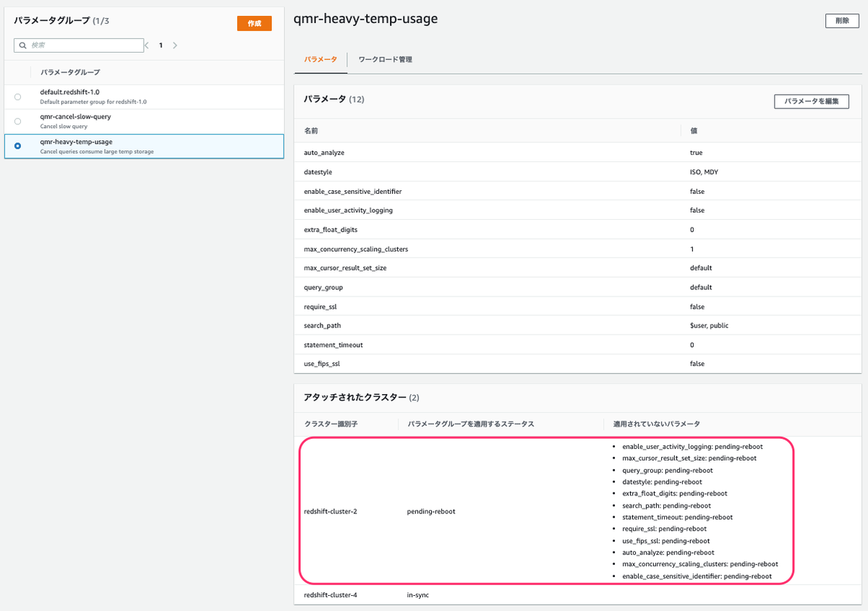Click the orange 作成 button
The height and width of the screenshot is (611, 868).
point(254,23)
